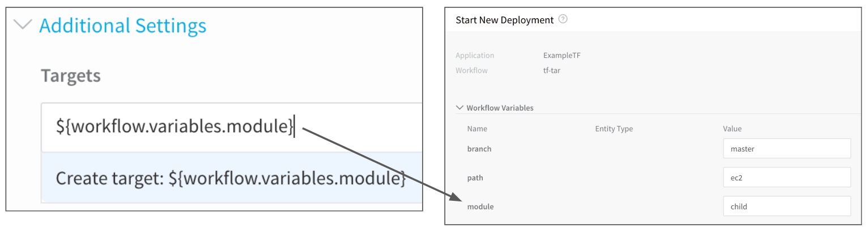The width and height of the screenshot is (868, 236).
Task: Edit the module value field containing child
Action: tap(787, 206)
